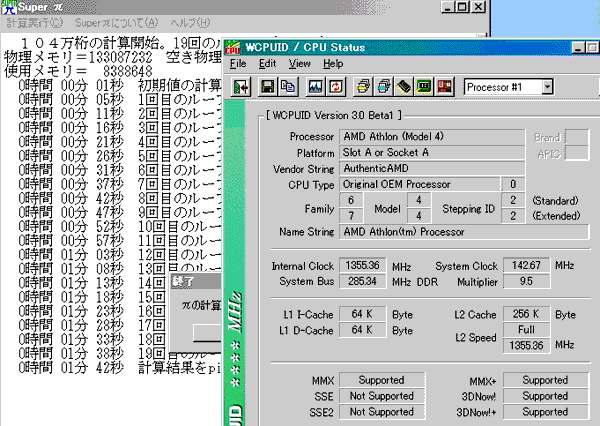Open ヘルプ(H) menu in Super π
600x426 pixels.
click(190, 23)
